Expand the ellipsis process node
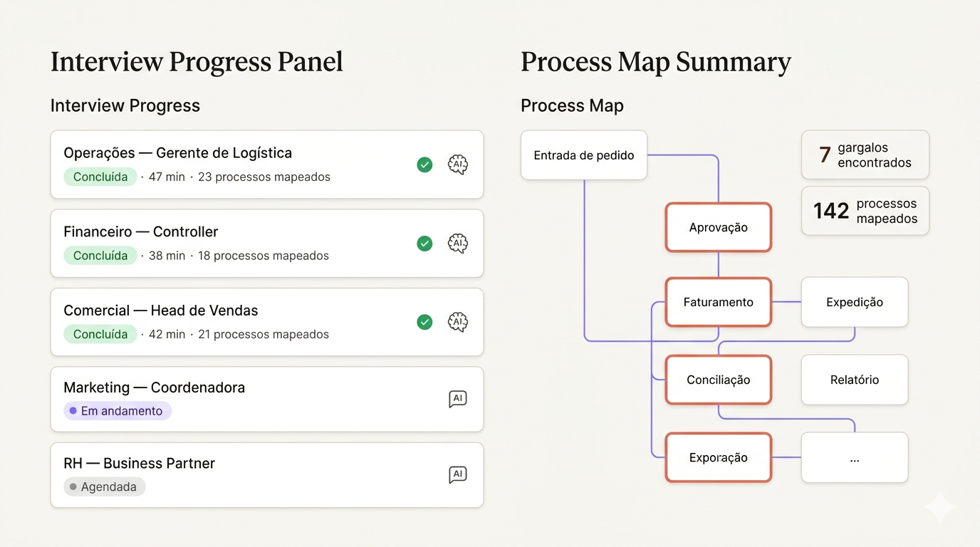980x547 pixels. (854, 457)
